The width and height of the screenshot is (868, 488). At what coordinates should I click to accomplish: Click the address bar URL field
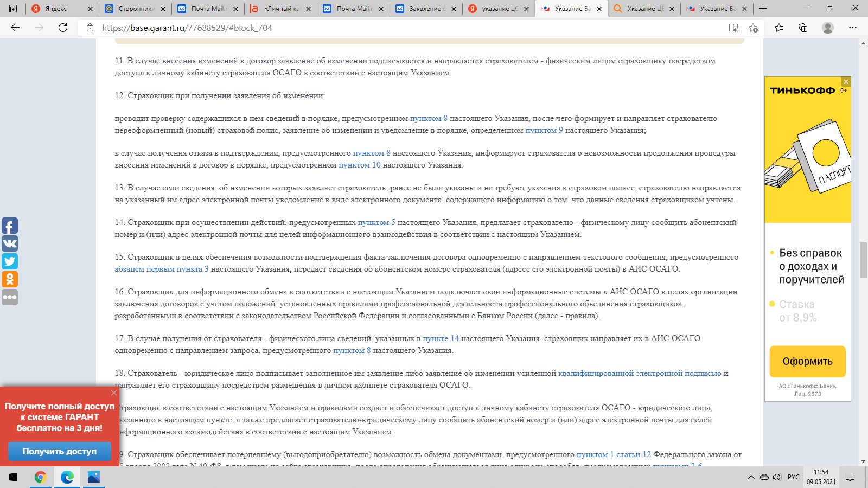click(x=380, y=28)
